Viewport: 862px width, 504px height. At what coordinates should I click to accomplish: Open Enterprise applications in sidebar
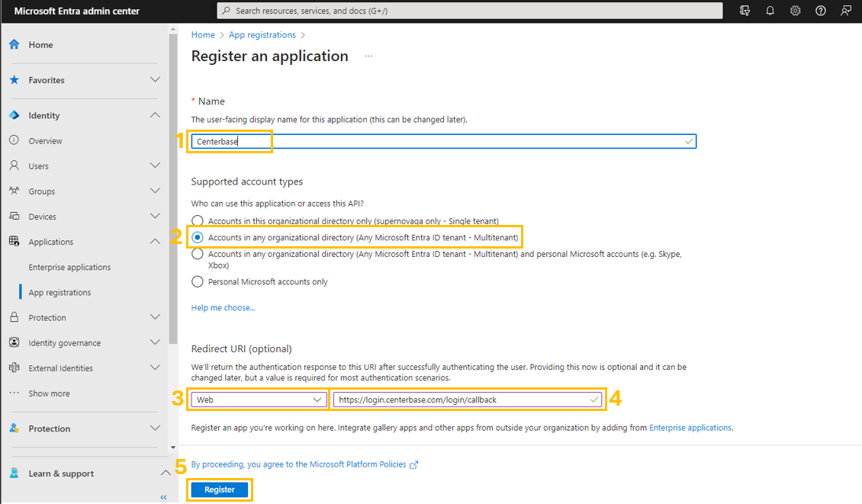(70, 267)
